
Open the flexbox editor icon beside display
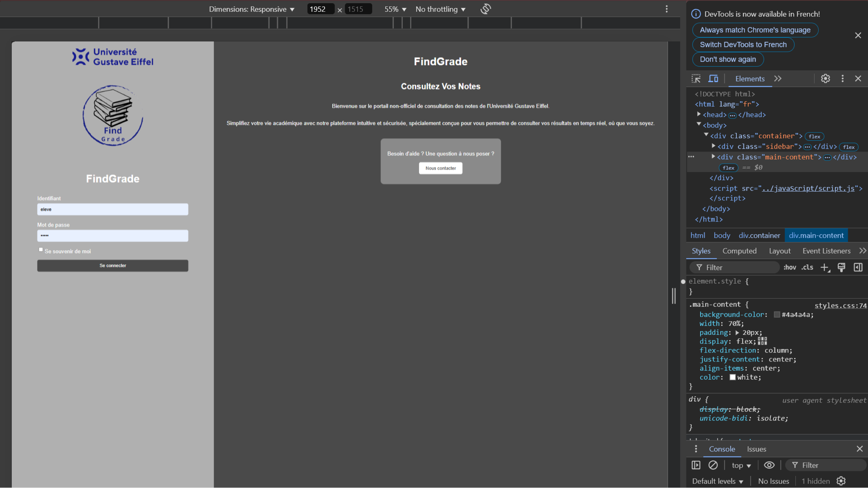point(762,341)
